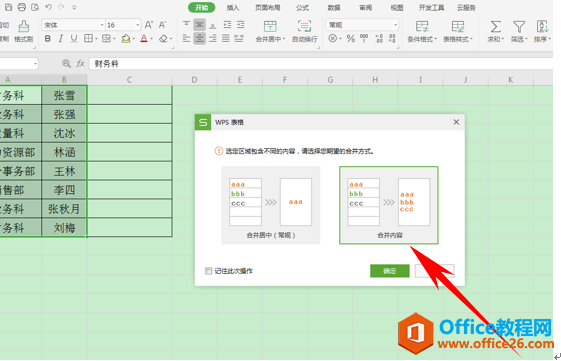Click the increase decimal places icon

pos(379,38)
